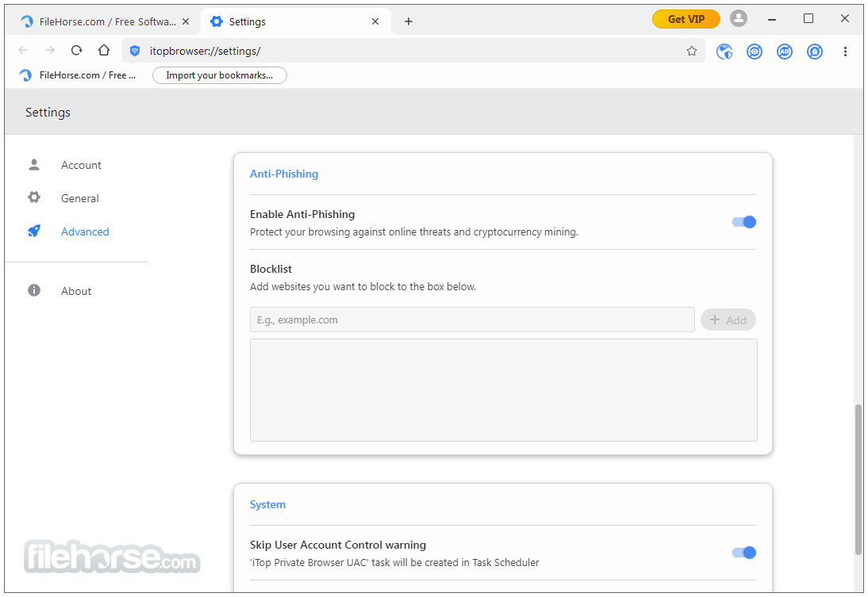Click the Blocklist label

[271, 269]
